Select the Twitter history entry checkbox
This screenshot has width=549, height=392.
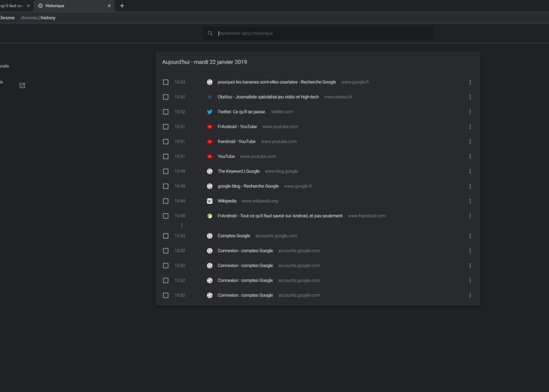166,112
